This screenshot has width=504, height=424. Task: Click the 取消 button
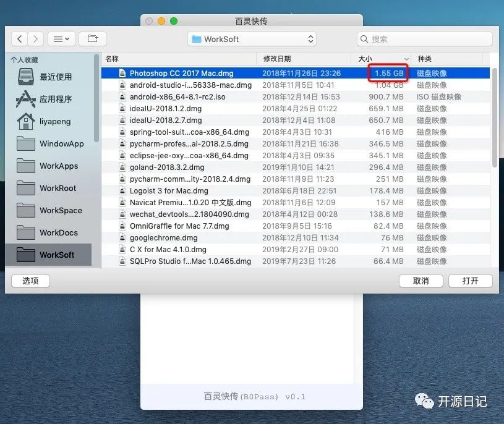421,281
